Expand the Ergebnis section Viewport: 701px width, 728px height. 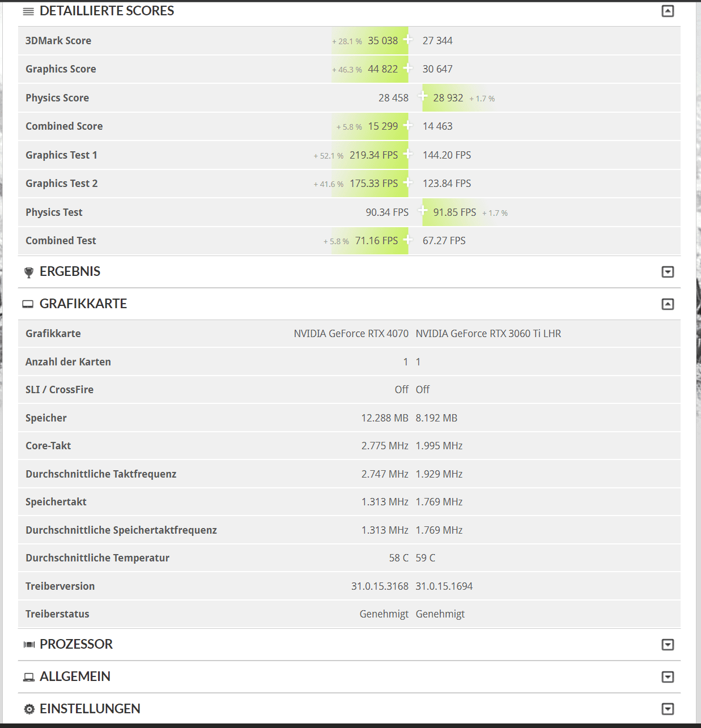668,272
